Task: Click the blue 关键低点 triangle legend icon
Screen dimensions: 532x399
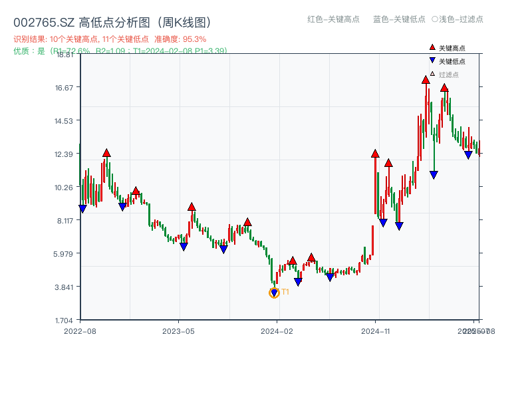Action: pos(433,61)
